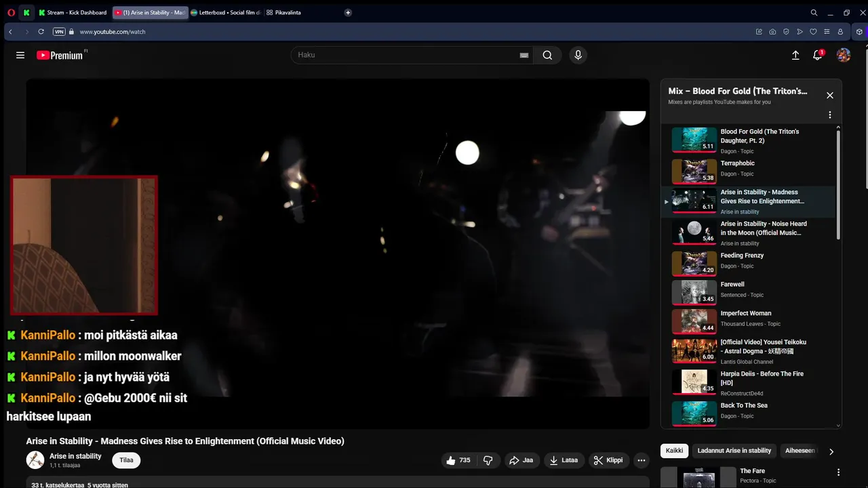868x488 pixels.
Task: Reload the current page
Action: coord(41,32)
